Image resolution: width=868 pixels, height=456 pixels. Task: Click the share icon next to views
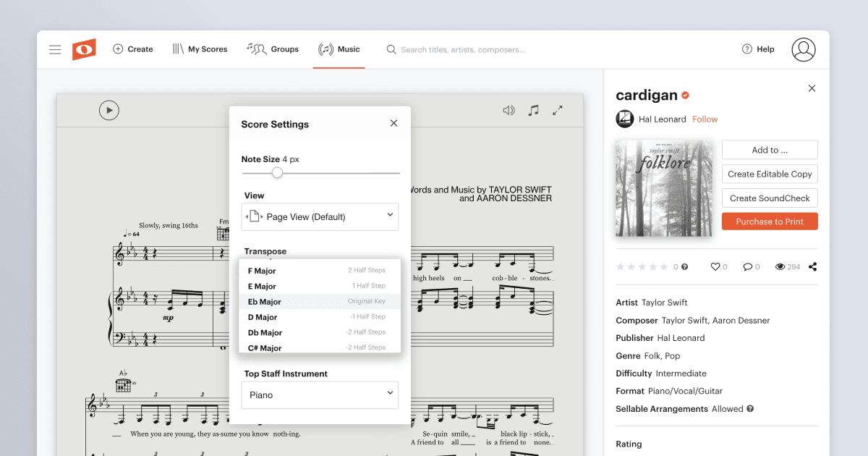pos(813,266)
